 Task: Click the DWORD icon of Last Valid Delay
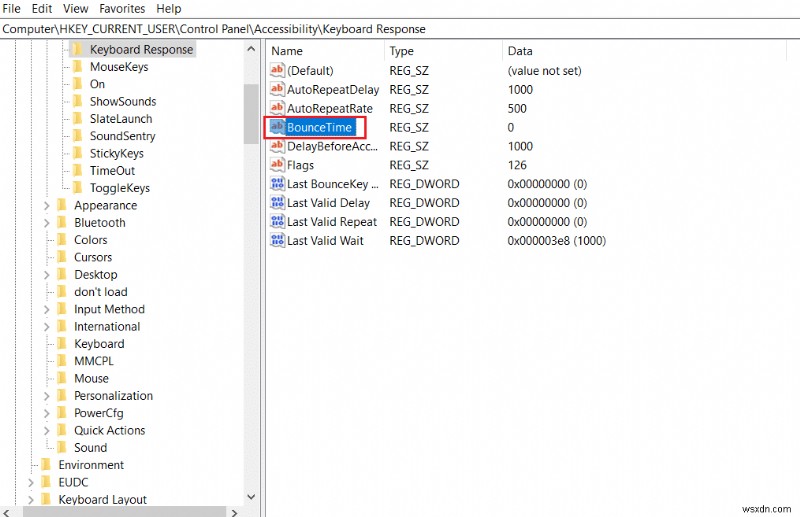tap(277, 203)
